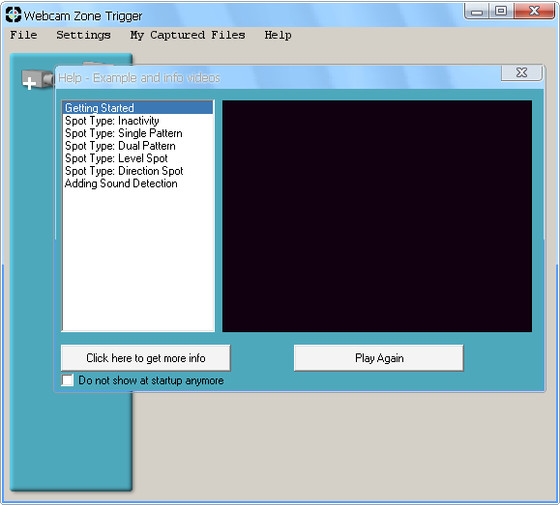Click here to get more info button
The width and height of the screenshot is (560, 505).
pyautogui.click(x=146, y=358)
